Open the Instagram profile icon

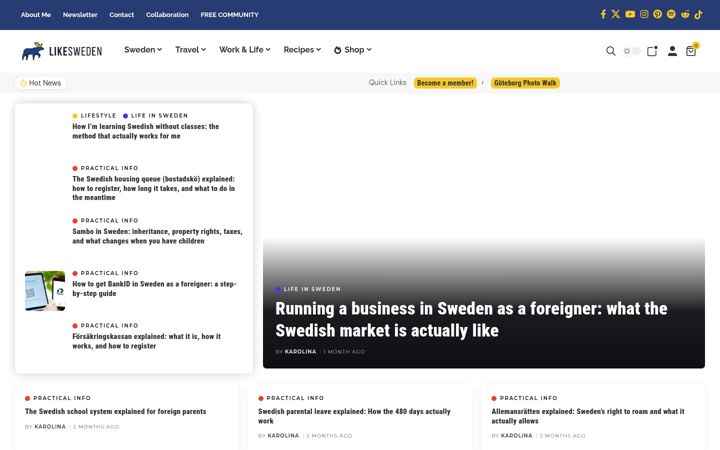pos(644,14)
